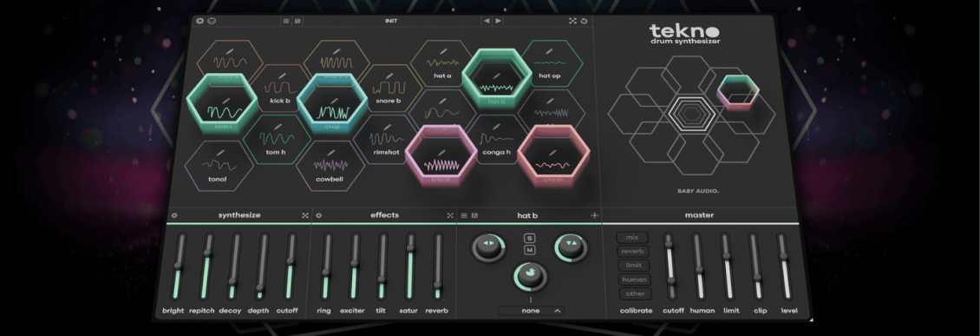Expand the 'none' dropdown under duck knob
Screen dimensions: 980x336
coord(531,310)
